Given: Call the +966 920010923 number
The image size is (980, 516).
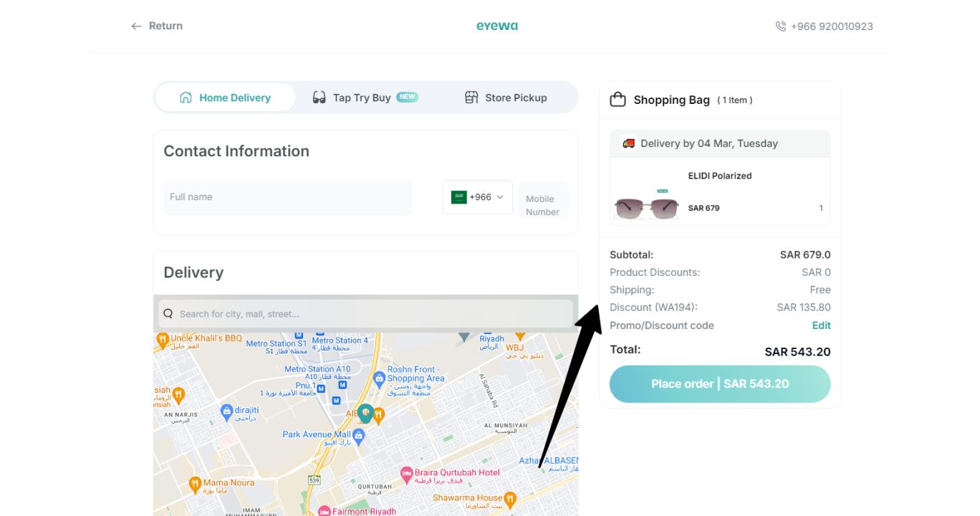Looking at the screenshot, I should [832, 27].
